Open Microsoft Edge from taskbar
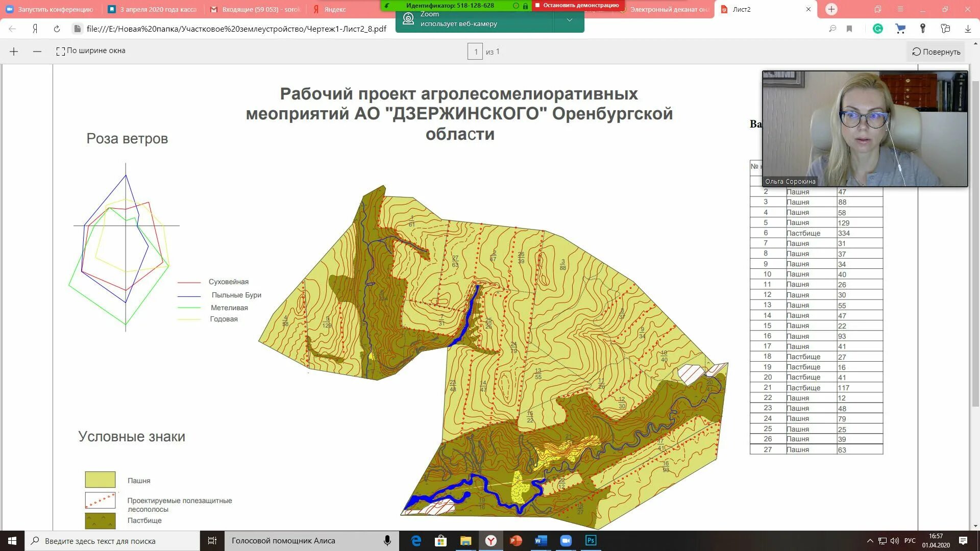This screenshot has width=980, height=551. tap(416, 541)
